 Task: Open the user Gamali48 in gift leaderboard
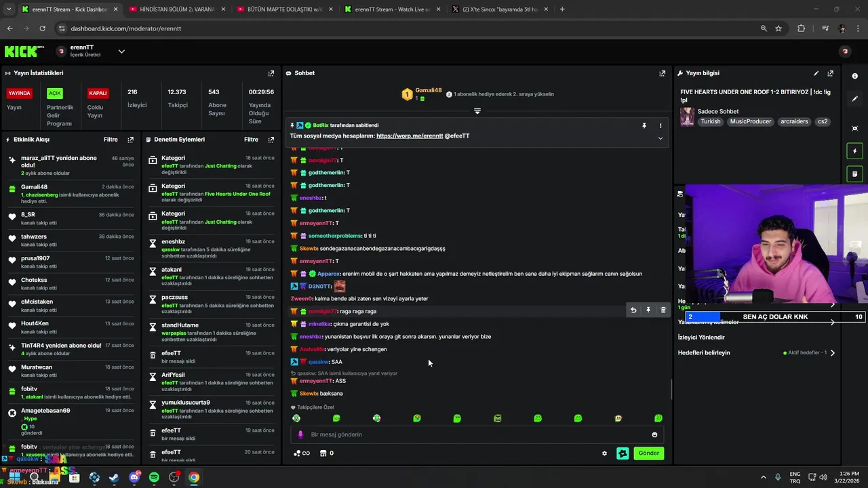(429, 90)
